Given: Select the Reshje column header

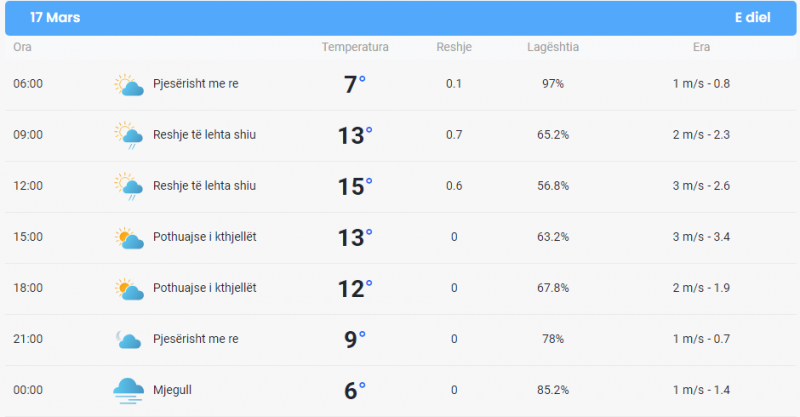Looking at the screenshot, I should coord(454,47).
